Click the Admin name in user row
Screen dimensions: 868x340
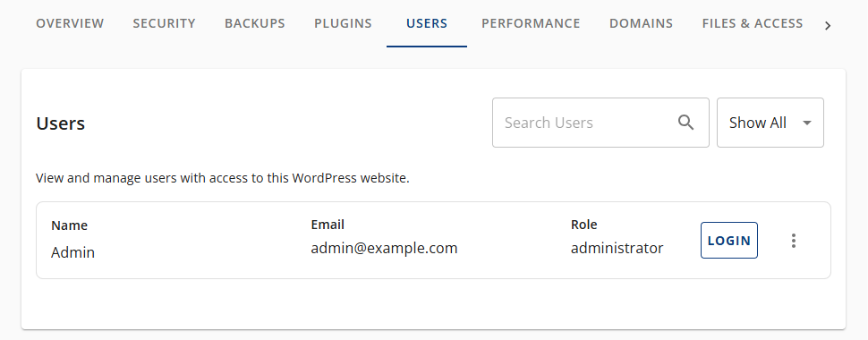click(x=73, y=252)
